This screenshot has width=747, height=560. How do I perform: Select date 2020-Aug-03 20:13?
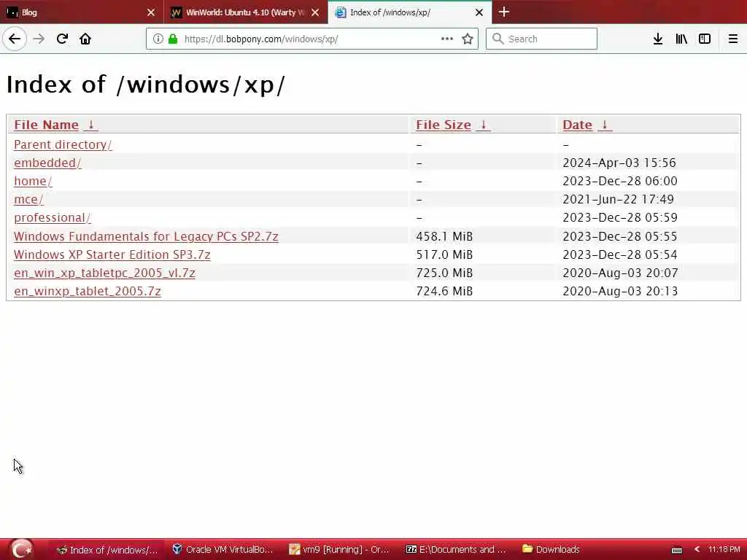click(x=620, y=291)
